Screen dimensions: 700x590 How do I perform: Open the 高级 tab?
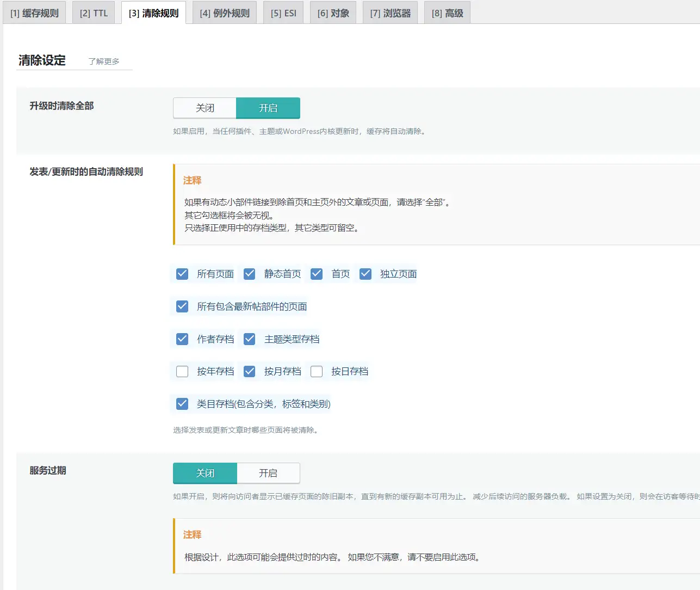point(447,13)
